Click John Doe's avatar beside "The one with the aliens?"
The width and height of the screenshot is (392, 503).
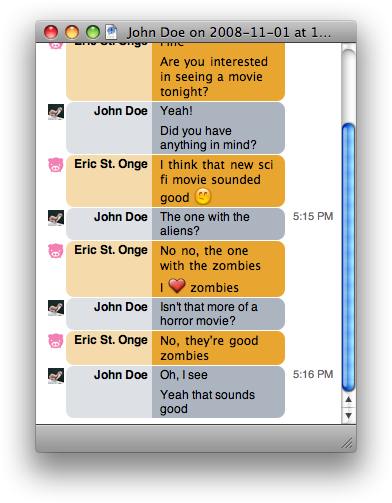(x=56, y=218)
